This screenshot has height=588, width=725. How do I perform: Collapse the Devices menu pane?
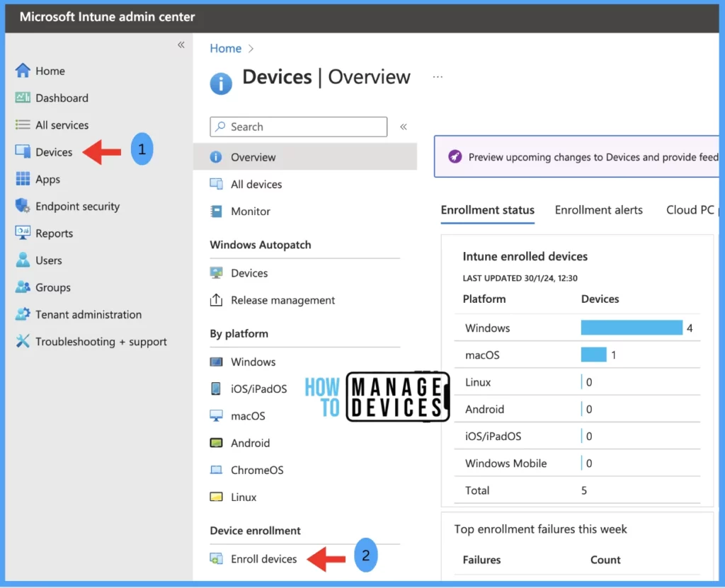tap(404, 127)
